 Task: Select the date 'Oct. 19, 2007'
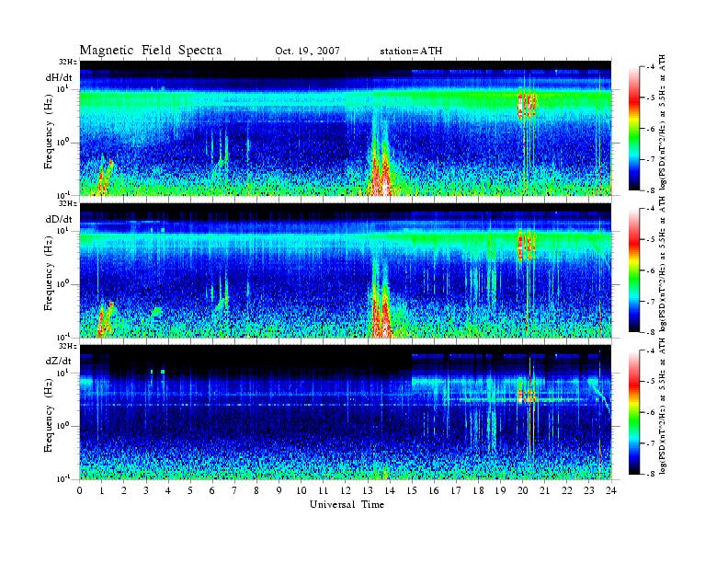(x=307, y=51)
